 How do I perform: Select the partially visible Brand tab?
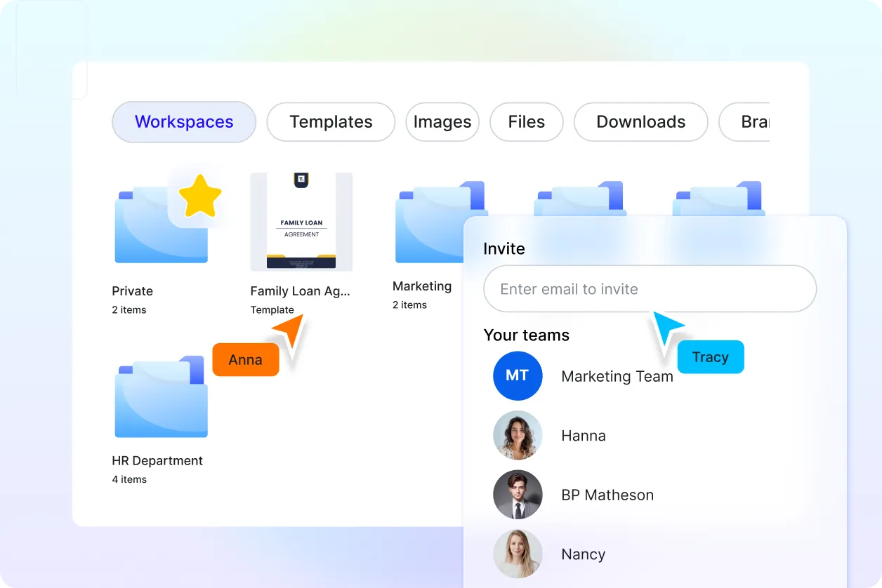(x=752, y=122)
